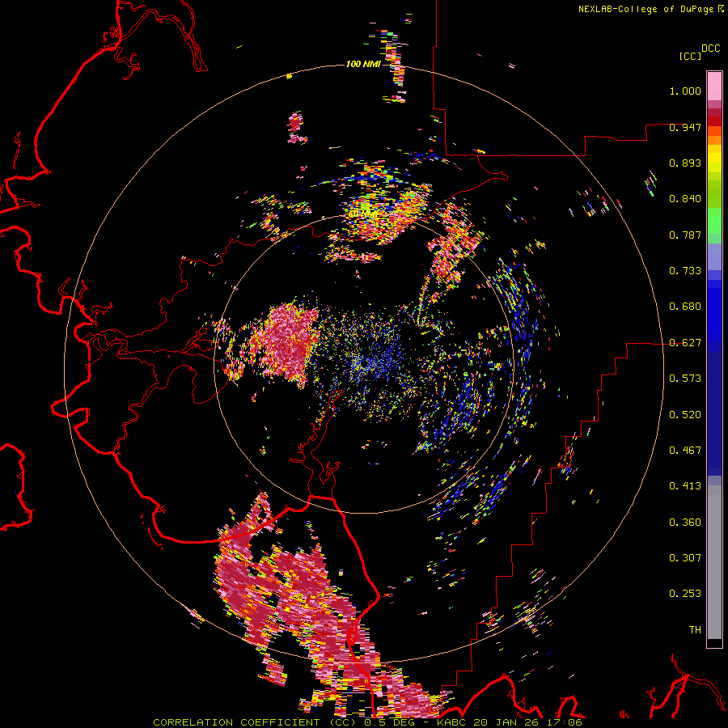Select the 0.840 scale value
This screenshot has height=728, width=728.
[685, 199]
